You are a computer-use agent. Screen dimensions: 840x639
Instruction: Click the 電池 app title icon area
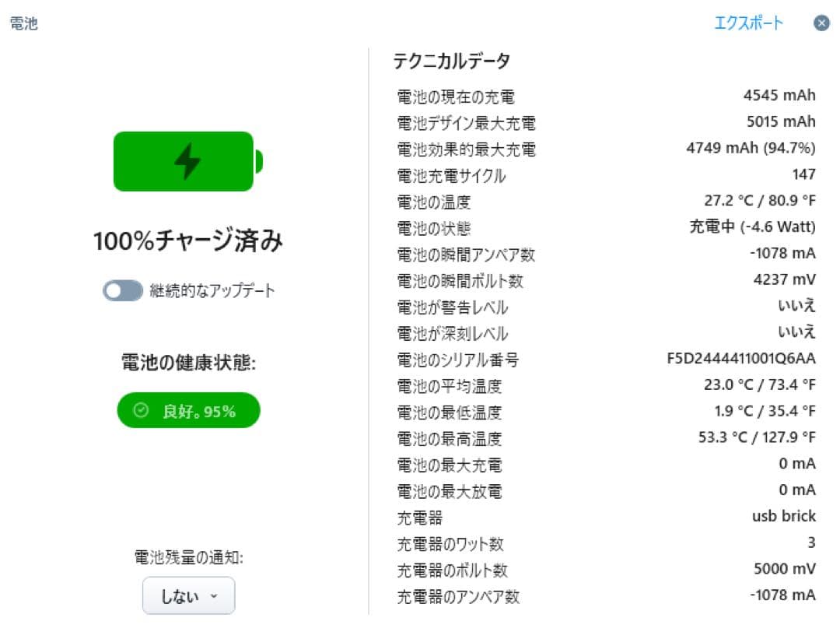point(23,23)
